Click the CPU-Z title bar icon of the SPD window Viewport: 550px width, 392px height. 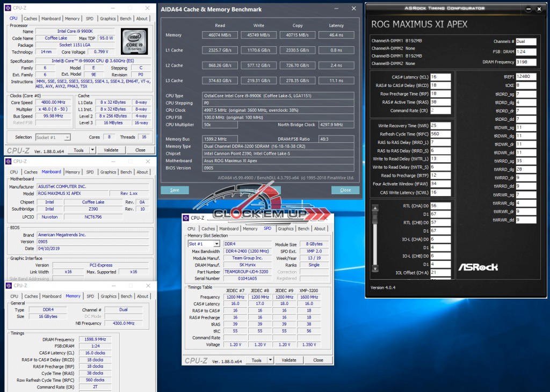coord(186,217)
